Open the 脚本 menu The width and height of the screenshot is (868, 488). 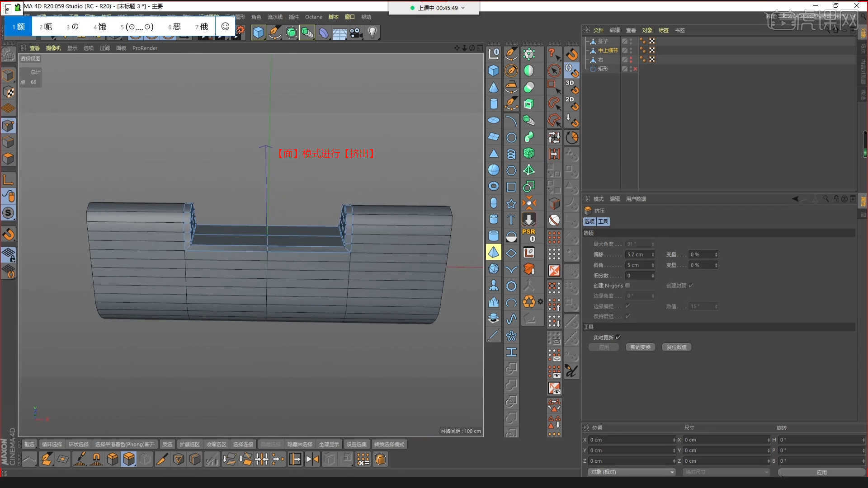[334, 17]
